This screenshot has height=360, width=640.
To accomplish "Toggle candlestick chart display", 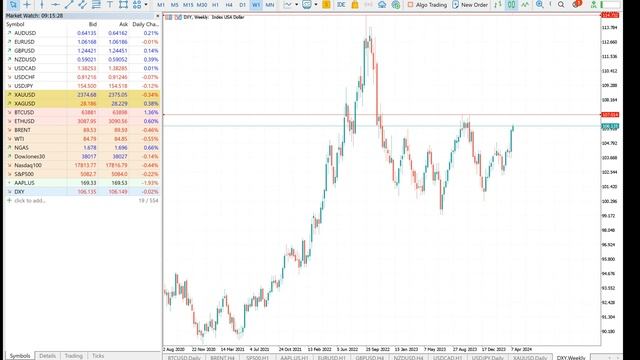I will click(511, 4).
